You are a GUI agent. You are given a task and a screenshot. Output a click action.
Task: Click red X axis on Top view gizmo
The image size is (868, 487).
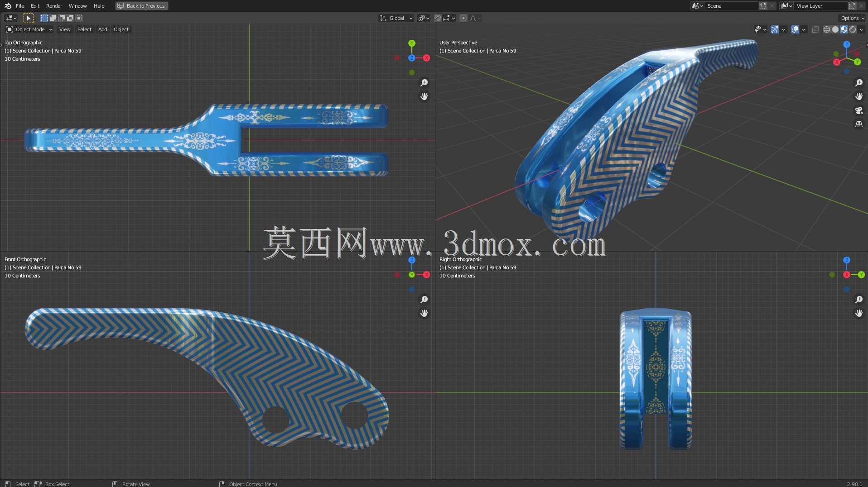426,58
